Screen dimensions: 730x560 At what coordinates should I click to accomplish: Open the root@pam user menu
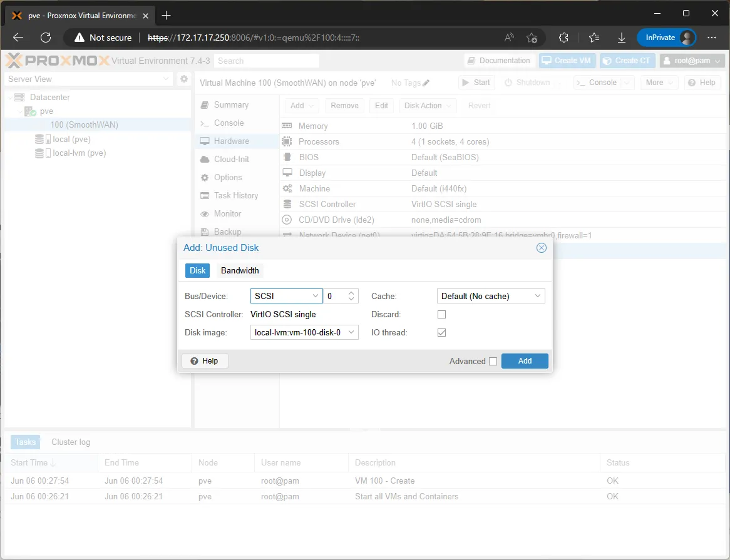click(x=692, y=61)
